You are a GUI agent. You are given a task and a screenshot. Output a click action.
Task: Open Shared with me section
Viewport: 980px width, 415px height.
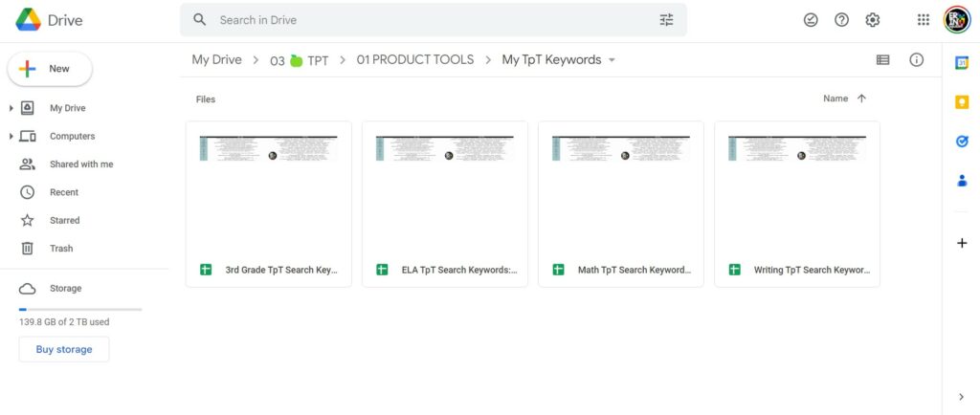[81, 164]
